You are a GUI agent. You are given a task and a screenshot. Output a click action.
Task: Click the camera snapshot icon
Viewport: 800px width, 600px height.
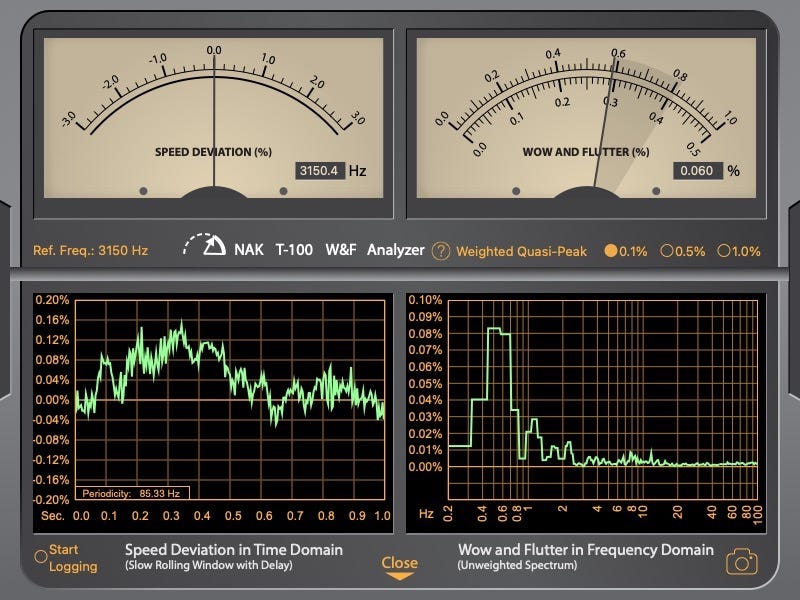click(x=742, y=562)
